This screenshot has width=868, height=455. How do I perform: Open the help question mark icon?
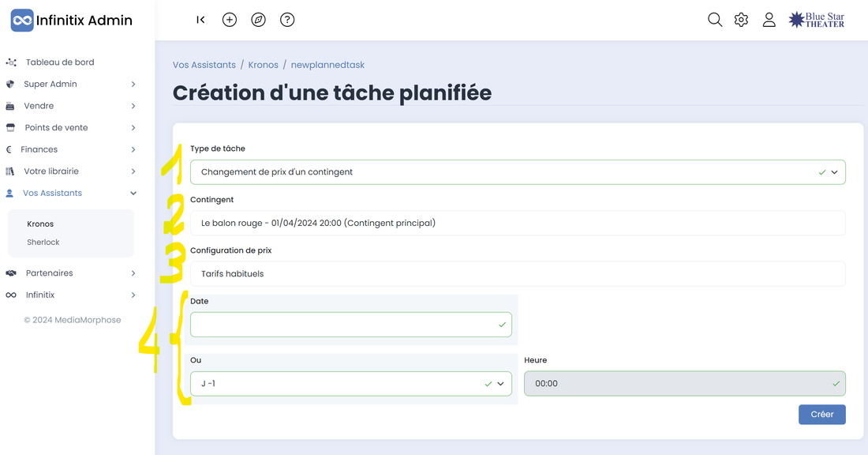[287, 20]
